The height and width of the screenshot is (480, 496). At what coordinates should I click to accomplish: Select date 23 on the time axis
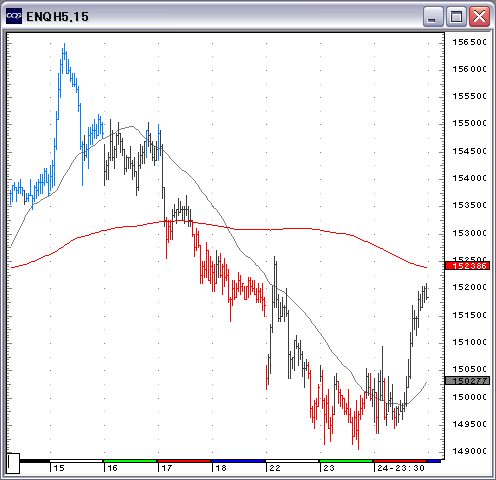pos(329,468)
